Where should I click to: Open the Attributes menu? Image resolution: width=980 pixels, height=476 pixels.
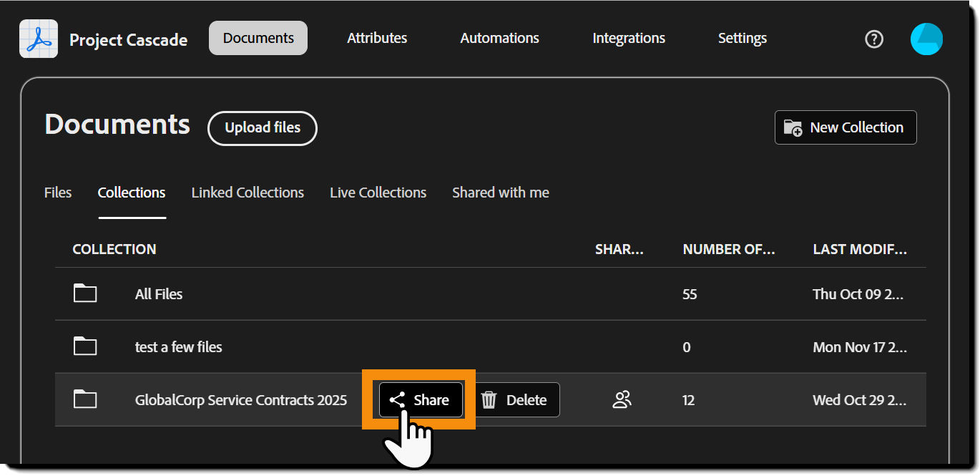[x=377, y=38]
